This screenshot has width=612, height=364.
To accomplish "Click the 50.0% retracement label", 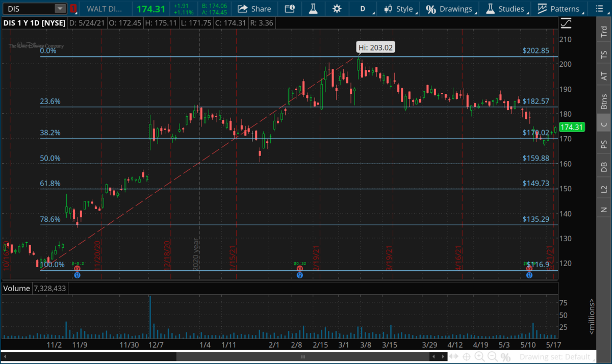I will coord(50,158).
